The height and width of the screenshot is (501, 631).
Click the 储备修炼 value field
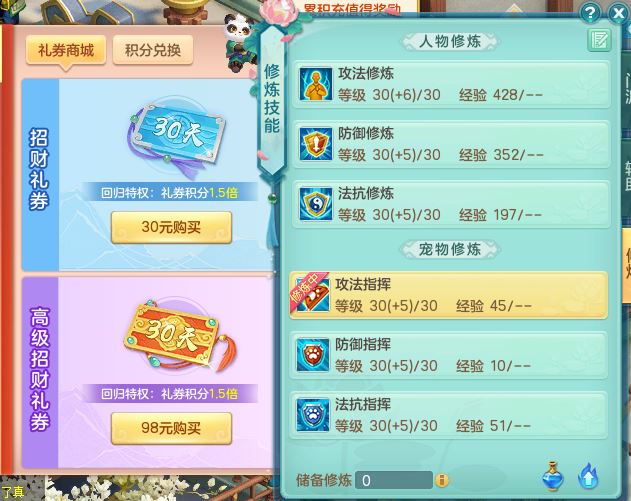[394, 480]
